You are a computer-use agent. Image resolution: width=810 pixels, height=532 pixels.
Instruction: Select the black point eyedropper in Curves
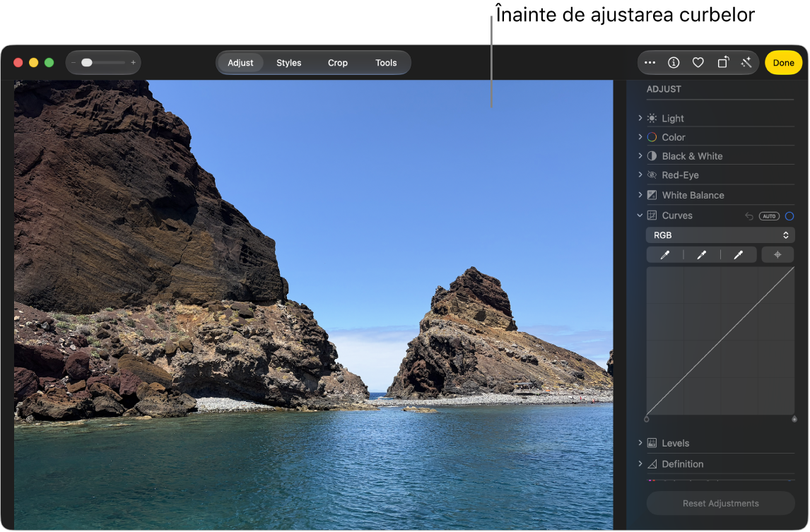pyautogui.click(x=665, y=254)
